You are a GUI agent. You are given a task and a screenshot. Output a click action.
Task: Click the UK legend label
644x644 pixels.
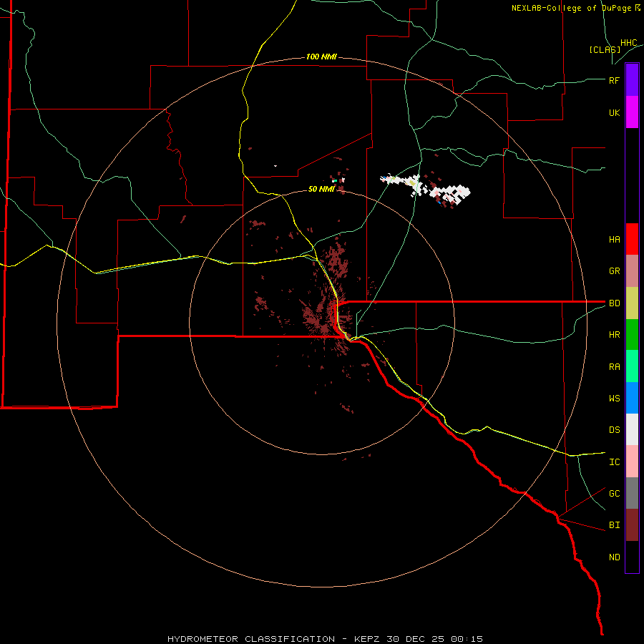pos(614,112)
